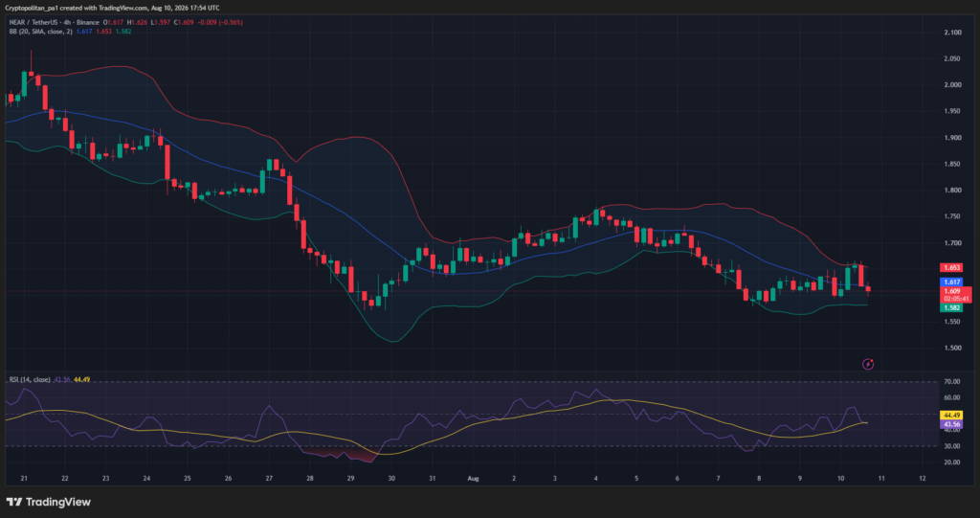Click the 1.850 price axis label
Image resolution: width=980 pixels, height=518 pixels.
(x=952, y=164)
